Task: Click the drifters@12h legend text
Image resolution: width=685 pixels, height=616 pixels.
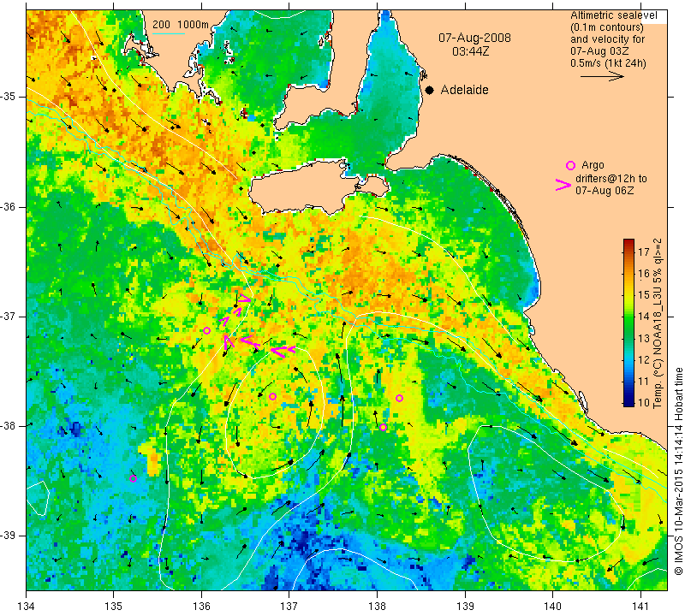Action: tap(611, 179)
